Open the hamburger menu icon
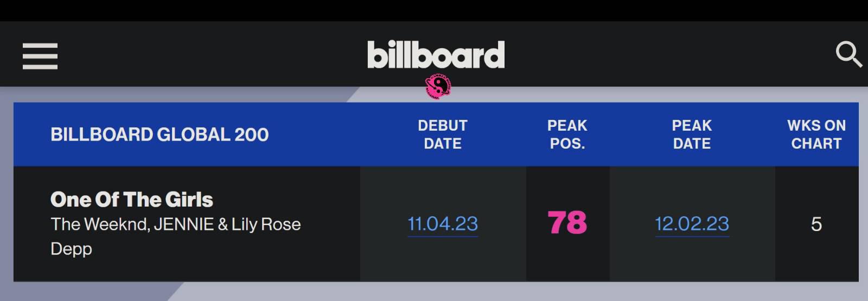Viewport: 868px width, 301px height. point(40,56)
